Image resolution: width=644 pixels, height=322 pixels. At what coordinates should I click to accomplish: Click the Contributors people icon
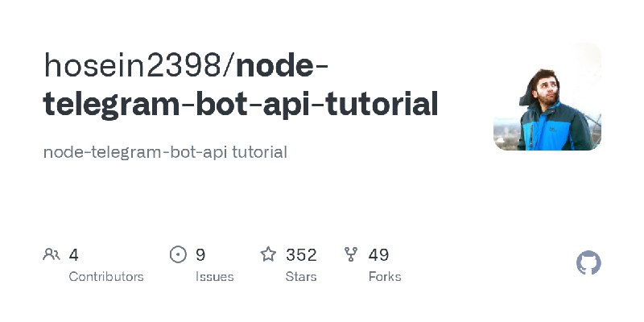[52, 254]
